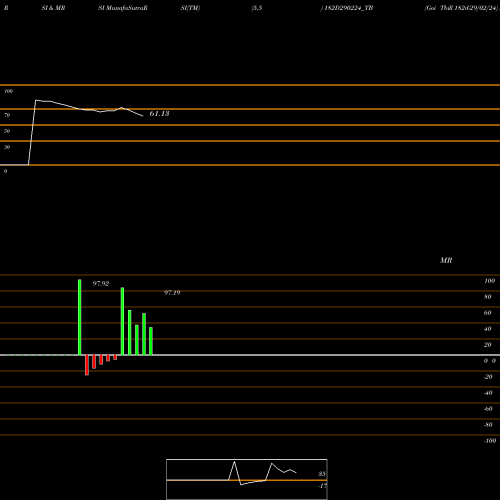Click the RSI value label 61.13
The image size is (500, 500).
coord(159,114)
